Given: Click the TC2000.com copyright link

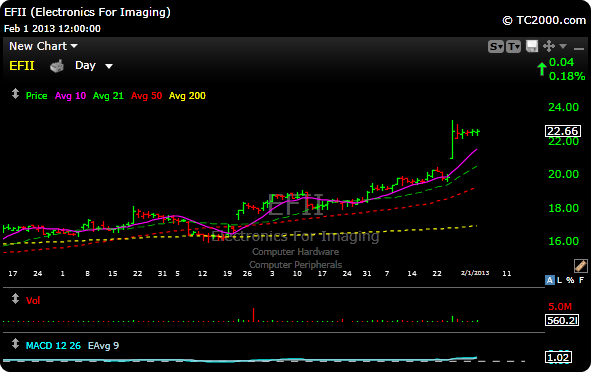Looking at the screenshot, I should click(544, 20).
